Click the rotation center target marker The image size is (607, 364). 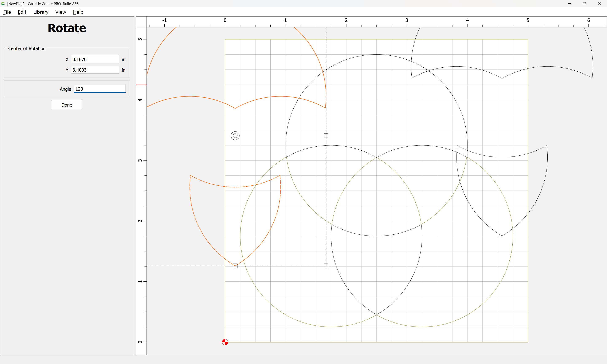coord(235,136)
